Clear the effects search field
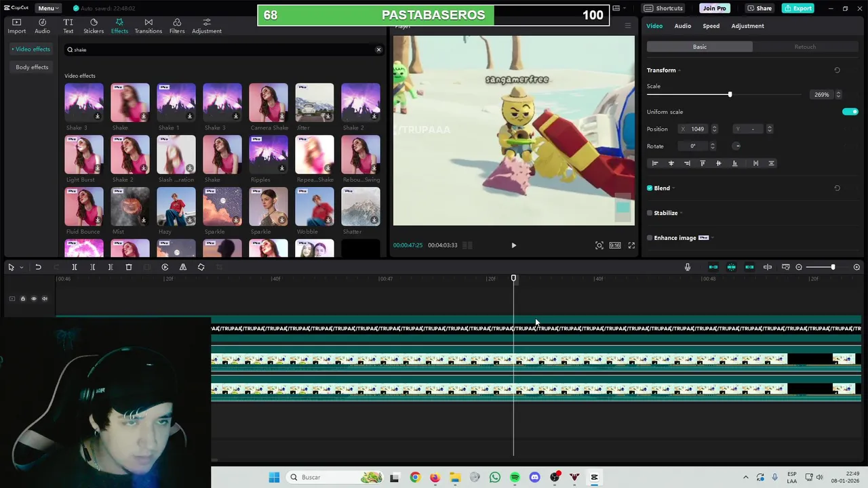Viewport: 868px width, 488px height. (378, 49)
